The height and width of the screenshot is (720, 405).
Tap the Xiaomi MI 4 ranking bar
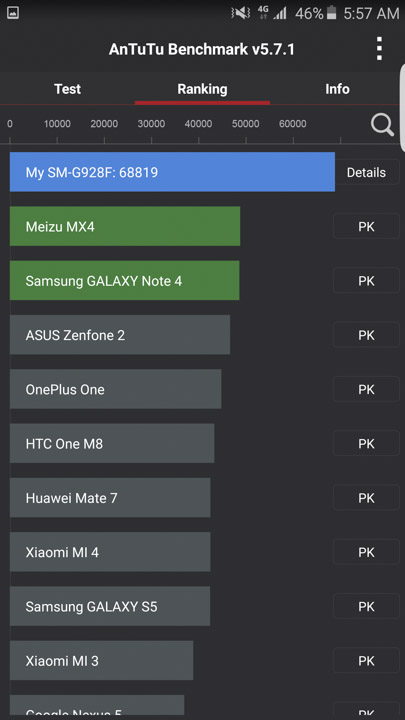tap(110, 551)
